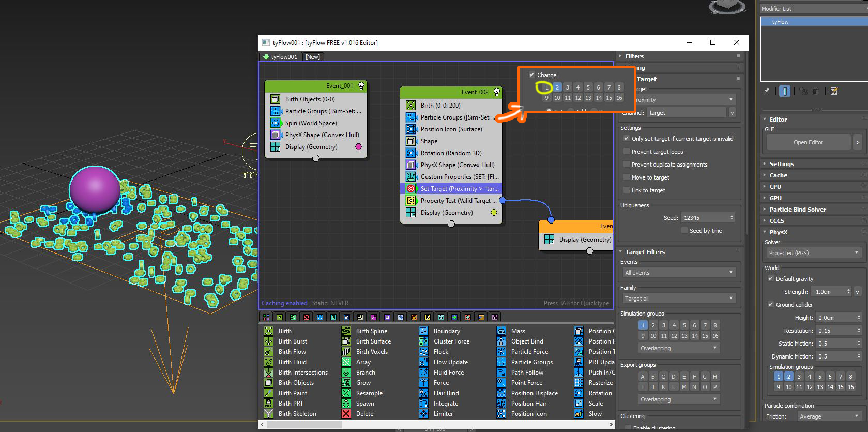Select the Birth Paint operator icon
Image resolution: width=868 pixels, height=432 pixels.
click(268, 393)
